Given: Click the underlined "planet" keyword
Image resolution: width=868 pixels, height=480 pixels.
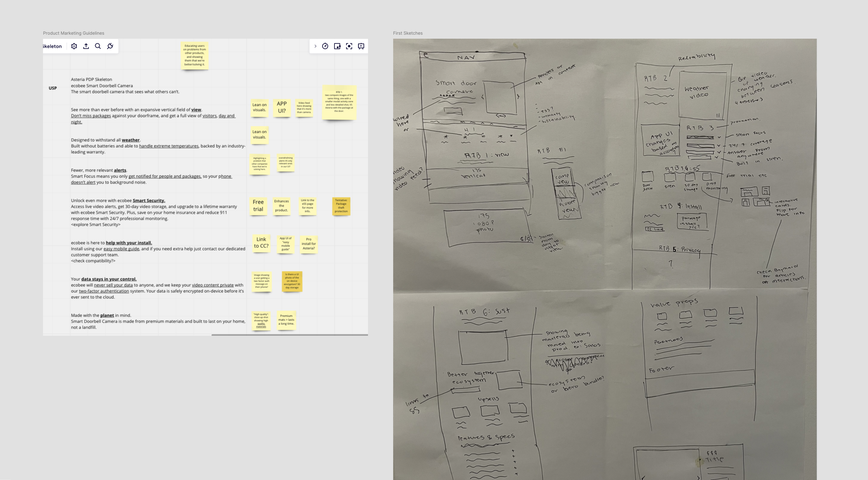Looking at the screenshot, I should [107, 315].
